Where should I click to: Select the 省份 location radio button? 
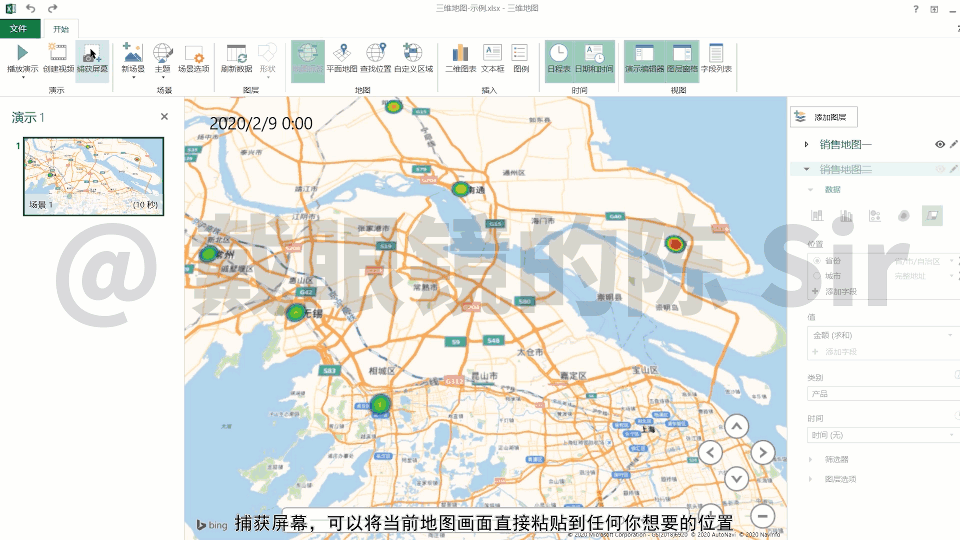click(817, 261)
